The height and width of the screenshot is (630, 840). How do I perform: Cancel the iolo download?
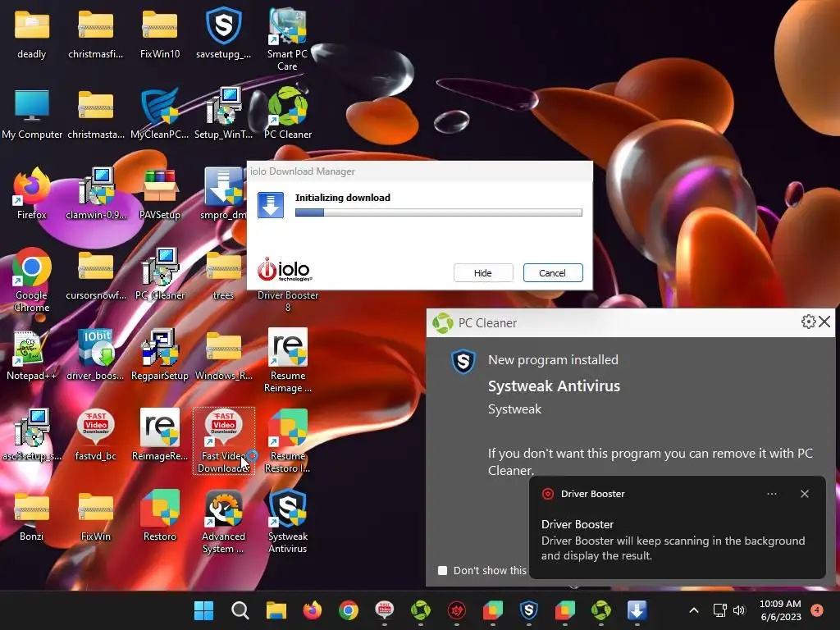point(553,272)
